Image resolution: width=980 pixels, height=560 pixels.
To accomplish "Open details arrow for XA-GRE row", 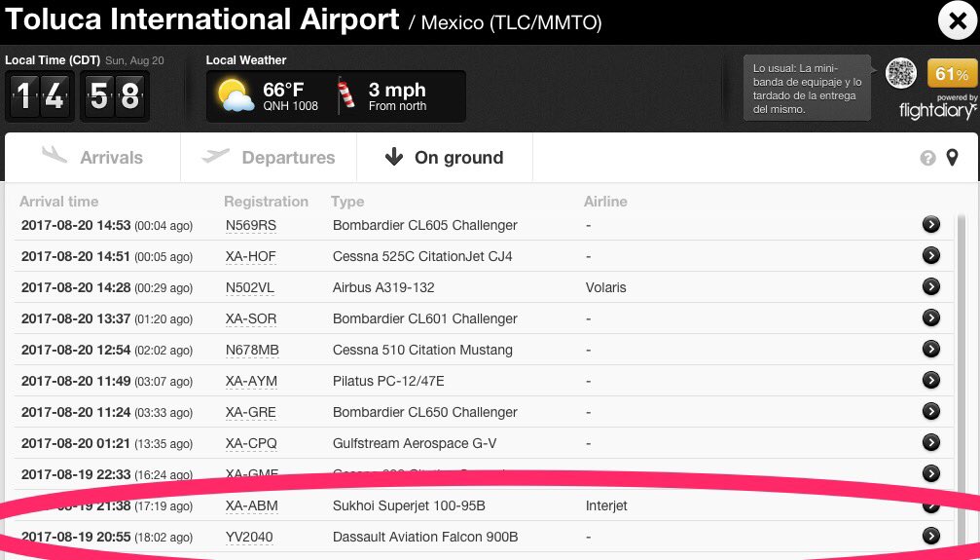I will click(x=931, y=412).
